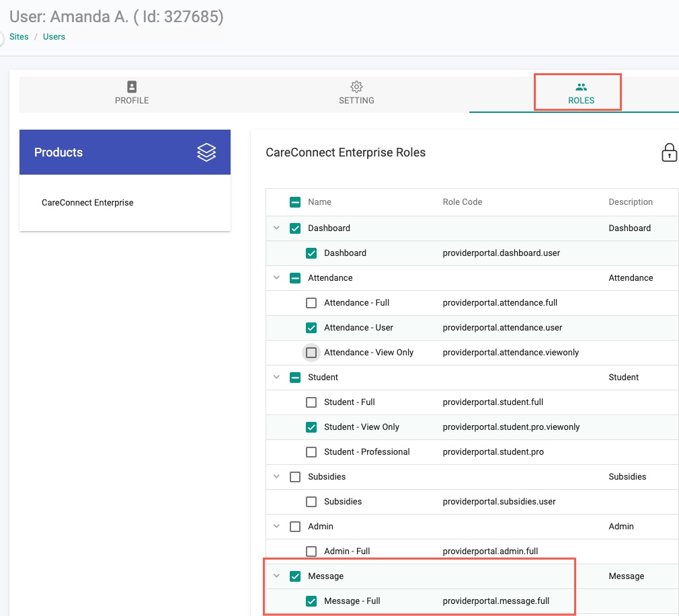Image resolution: width=679 pixels, height=616 pixels.
Task: Click the lock icon beside CareConnect Enterprise Roles
Action: click(x=669, y=152)
